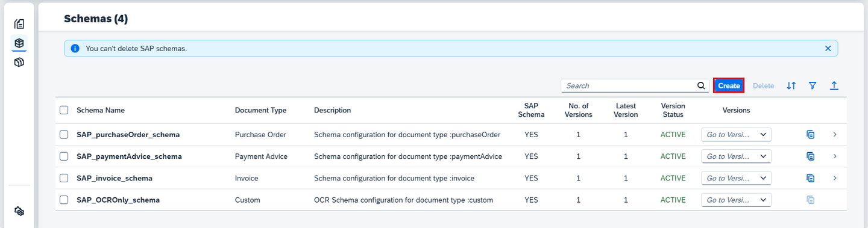The image size is (868, 228).
Task: Click YES in the SAP_OCROnly_schema row
Action: click(531, 200)
